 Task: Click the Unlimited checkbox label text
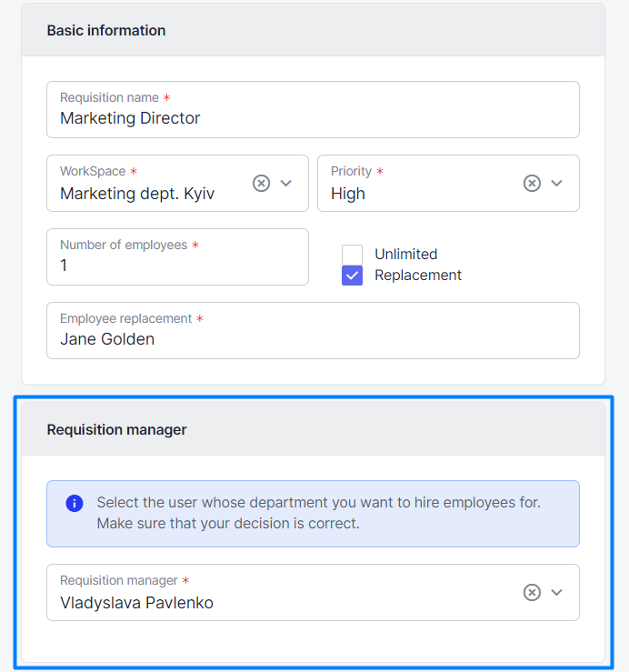point(405,254)
